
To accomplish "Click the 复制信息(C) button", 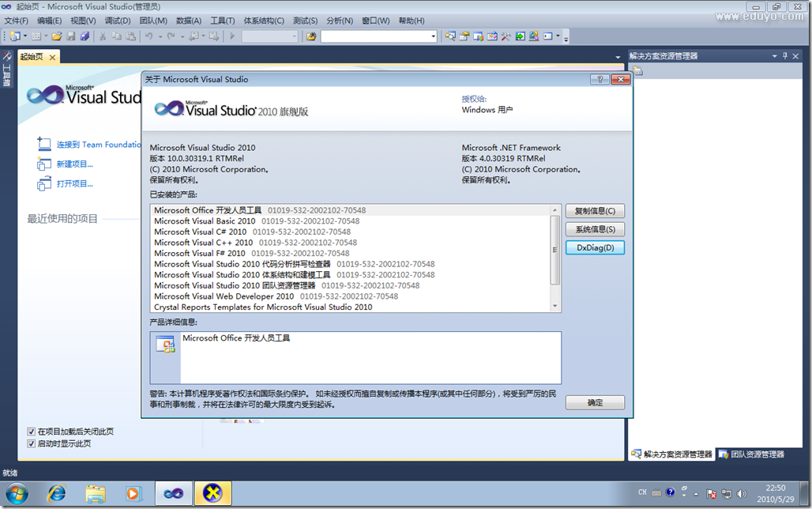I will (595, 211).
